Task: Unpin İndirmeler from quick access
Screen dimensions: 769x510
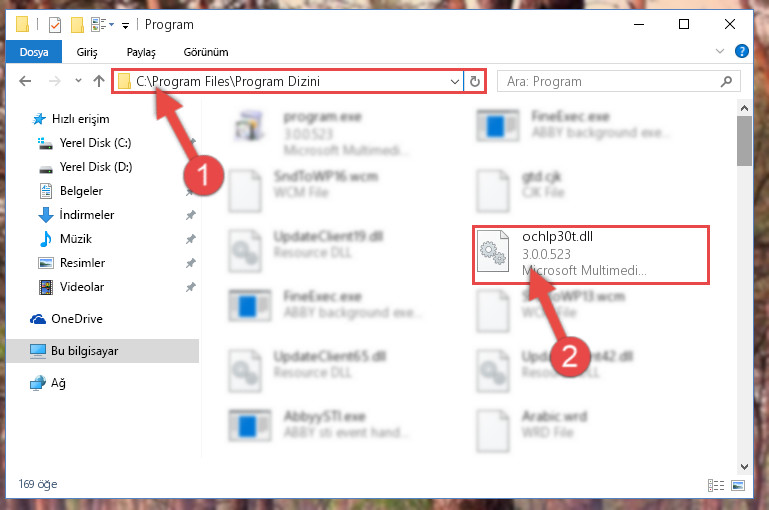Action: point(190,215)
